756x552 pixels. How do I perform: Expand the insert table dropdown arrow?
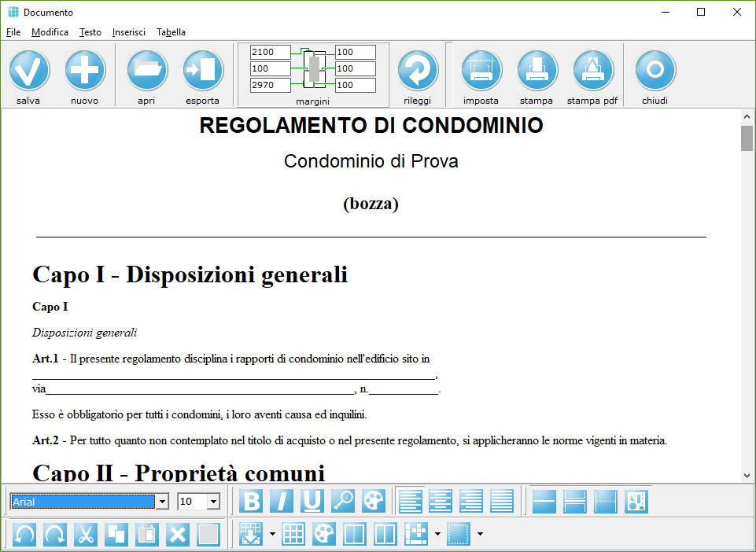(x=272, y=535)
